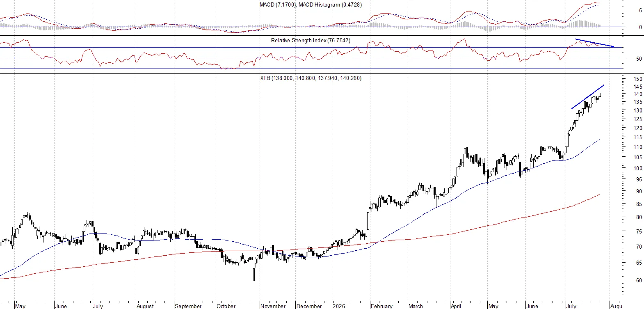Click the 2026 year label on axis
The image size is (644, 309).
point(339,306)
